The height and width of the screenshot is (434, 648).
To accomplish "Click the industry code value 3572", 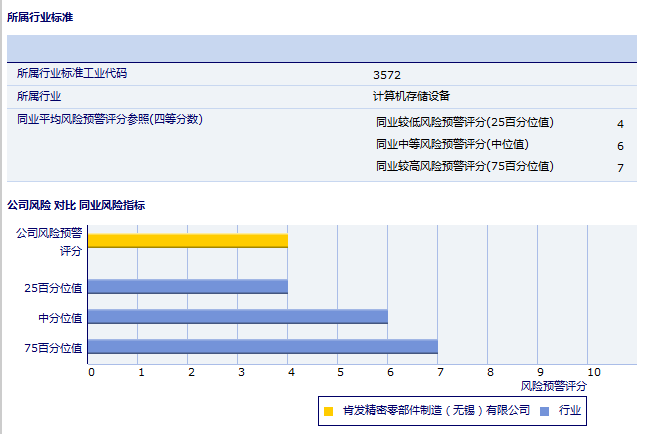I will point(386,75).
